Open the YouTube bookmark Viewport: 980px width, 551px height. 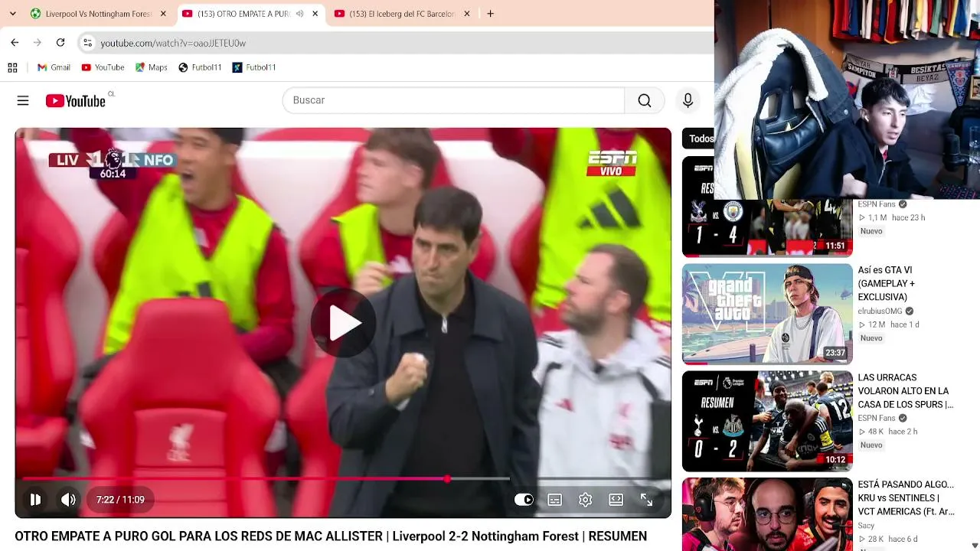point(103,67)
